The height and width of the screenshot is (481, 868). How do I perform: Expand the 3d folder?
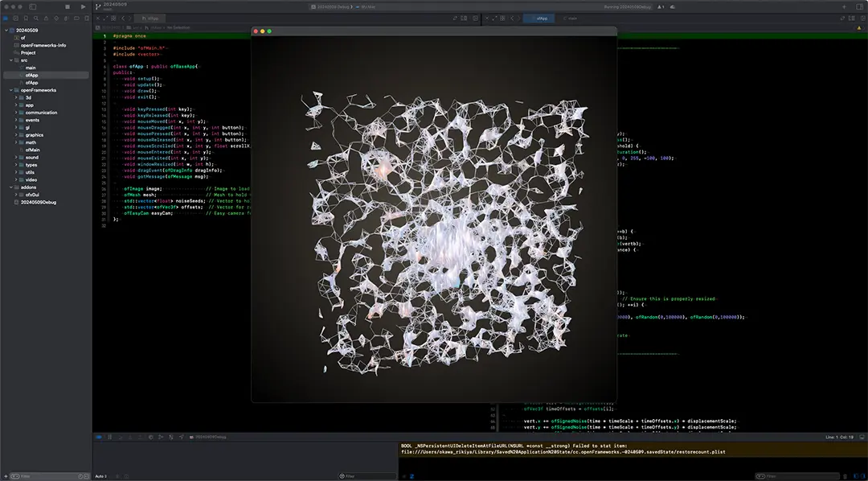pyautogui.click(x=16, y=97)
